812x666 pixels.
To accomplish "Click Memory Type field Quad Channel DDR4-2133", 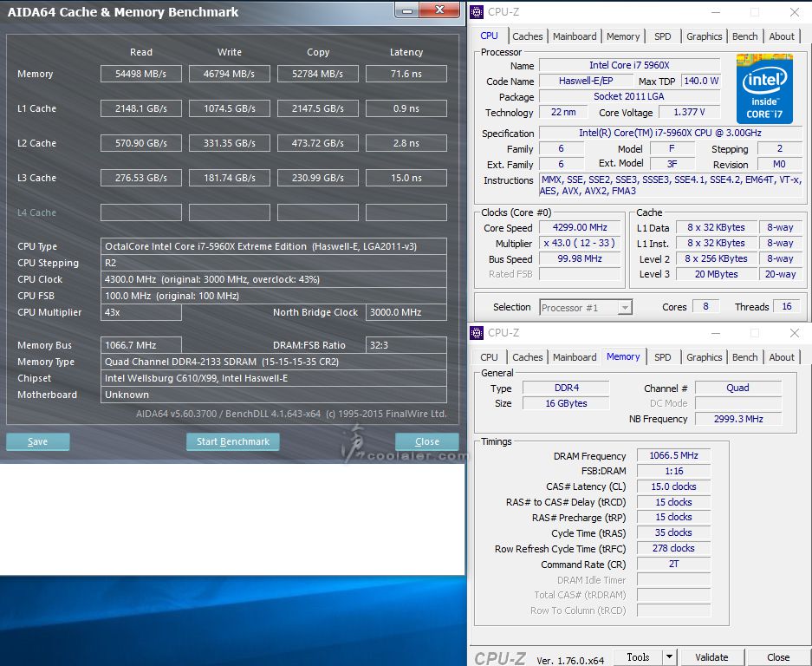I will click(274, 362).
